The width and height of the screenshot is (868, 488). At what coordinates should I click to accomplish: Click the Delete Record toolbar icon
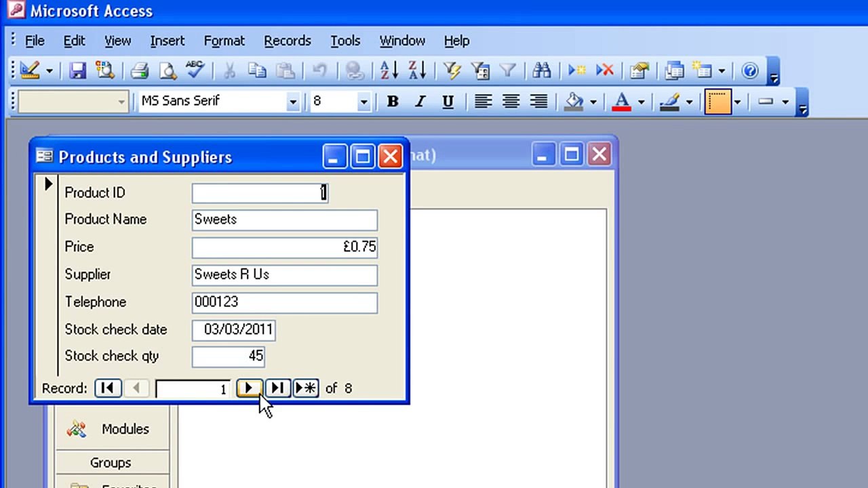click(x=604, y=70)
